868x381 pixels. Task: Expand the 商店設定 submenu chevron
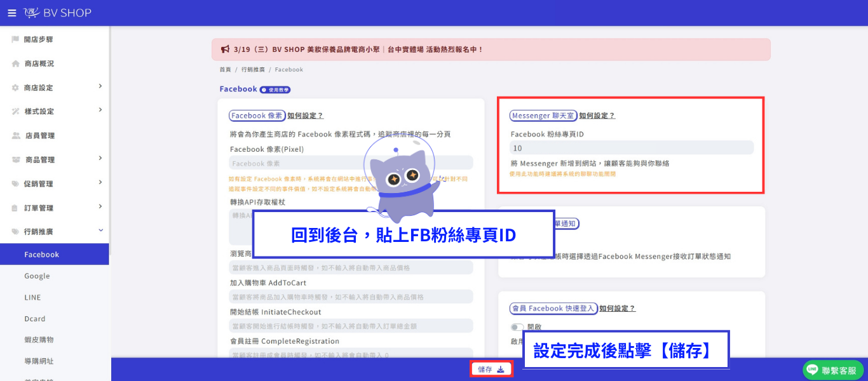[x=100, y=86]
